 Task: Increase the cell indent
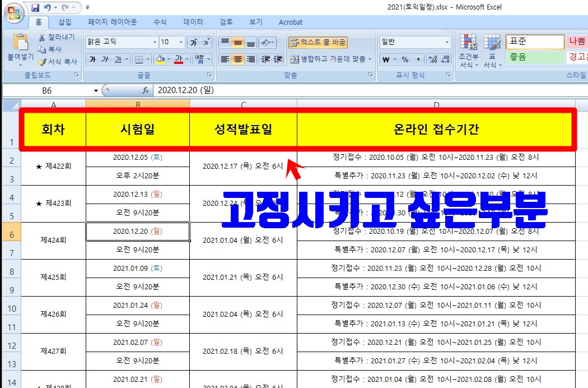pos(278,59)
